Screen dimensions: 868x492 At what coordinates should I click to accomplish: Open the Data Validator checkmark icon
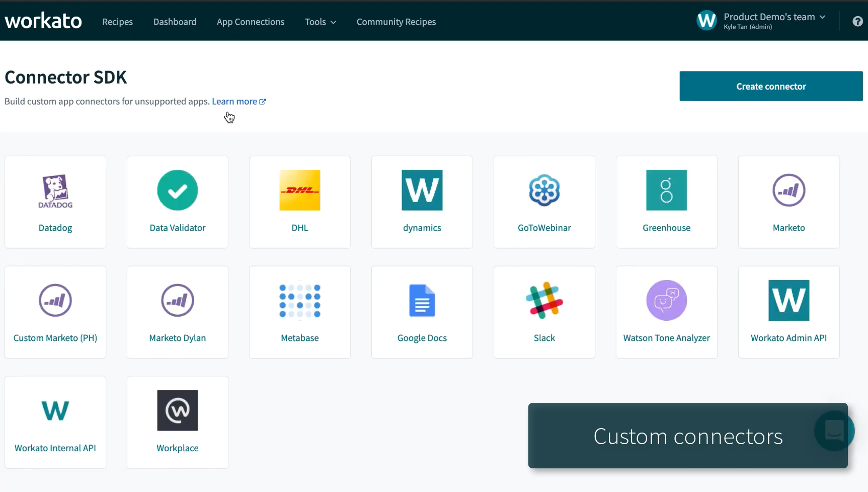[x=178, y=190]
